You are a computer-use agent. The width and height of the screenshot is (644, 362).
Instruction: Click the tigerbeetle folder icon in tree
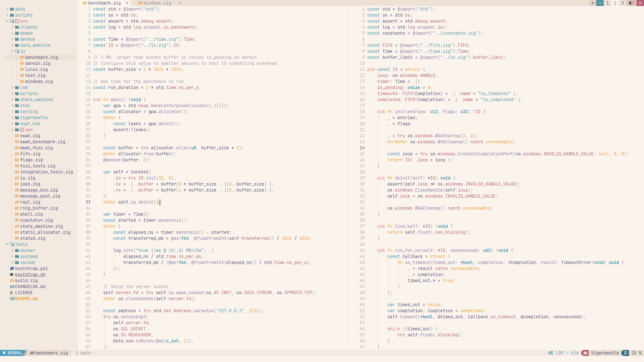[x=17, y=118]
